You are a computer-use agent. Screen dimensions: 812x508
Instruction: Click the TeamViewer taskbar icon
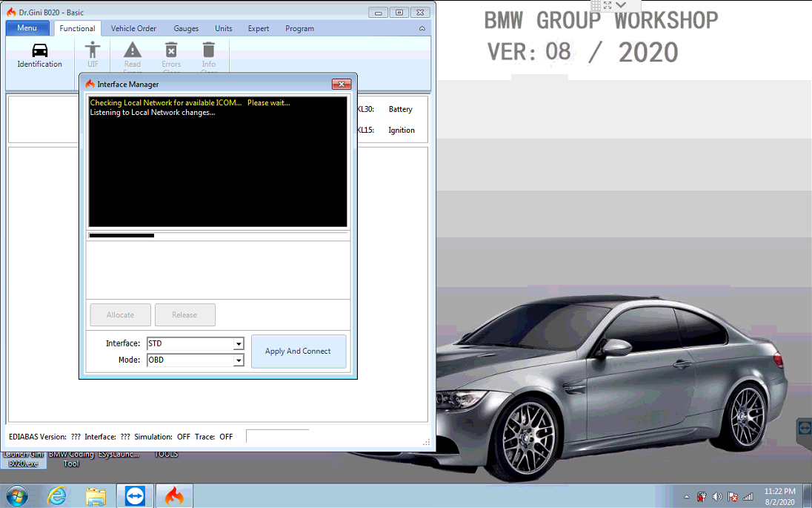(135, 497)
